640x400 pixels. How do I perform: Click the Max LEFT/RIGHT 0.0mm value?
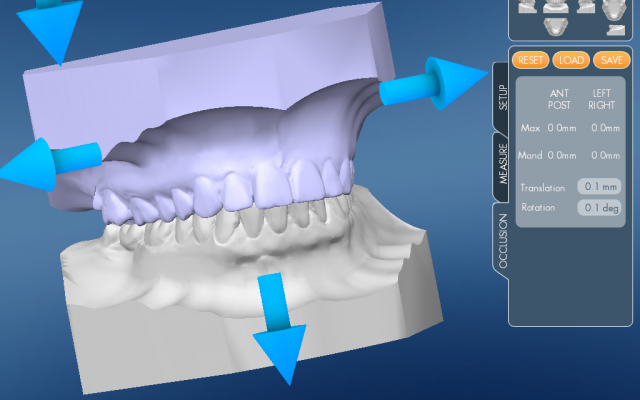pos(605,128)
